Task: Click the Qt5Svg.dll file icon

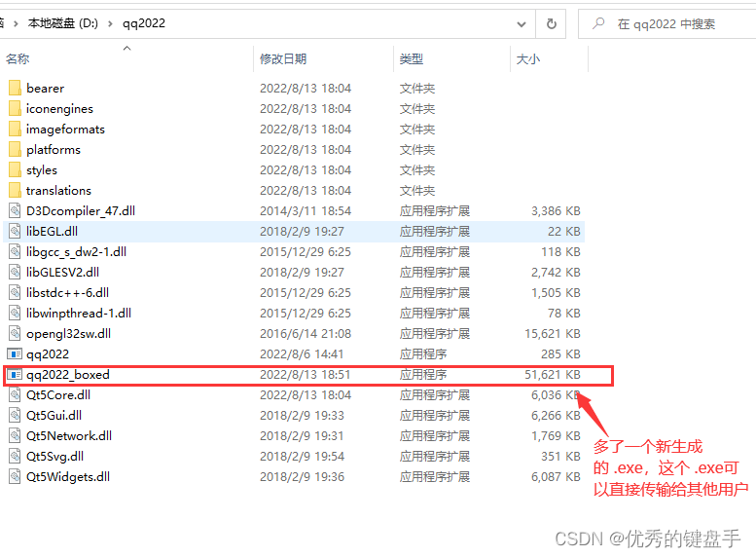Action: (15, 456)
